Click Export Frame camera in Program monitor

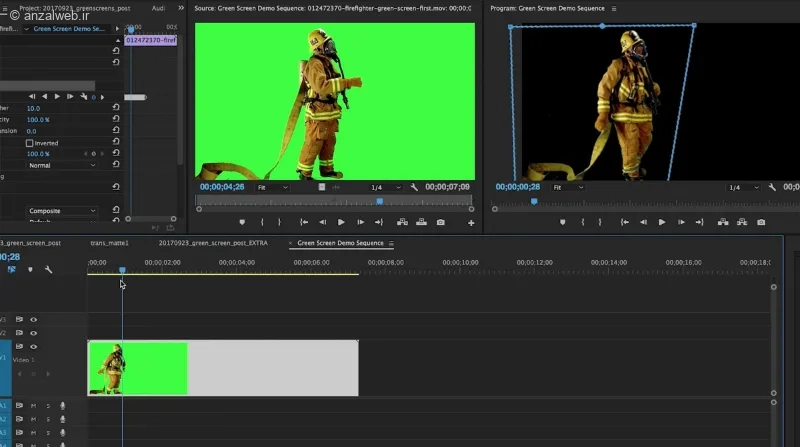pos(761,222)
